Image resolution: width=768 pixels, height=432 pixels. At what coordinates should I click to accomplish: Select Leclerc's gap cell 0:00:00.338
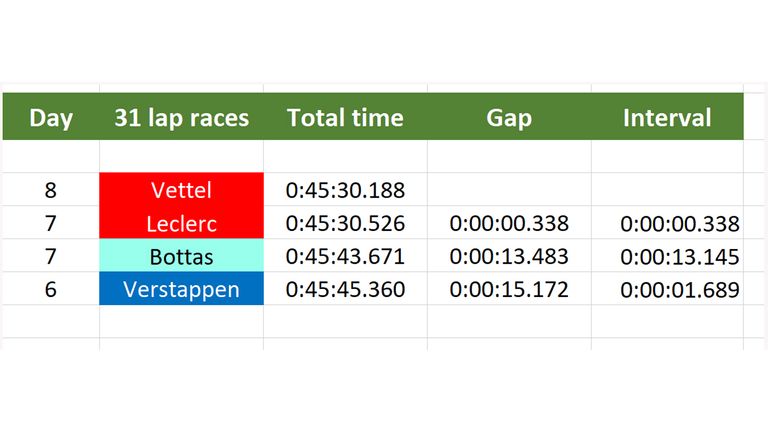coord(509,222)
